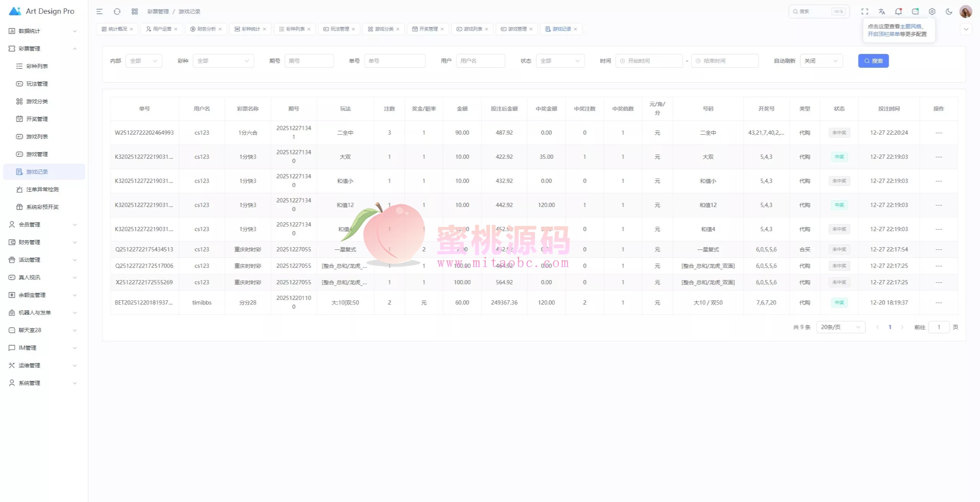This screenshot has width=980, height=502.
Task: Close the 财务分析 tab
Action: [220, 29]
